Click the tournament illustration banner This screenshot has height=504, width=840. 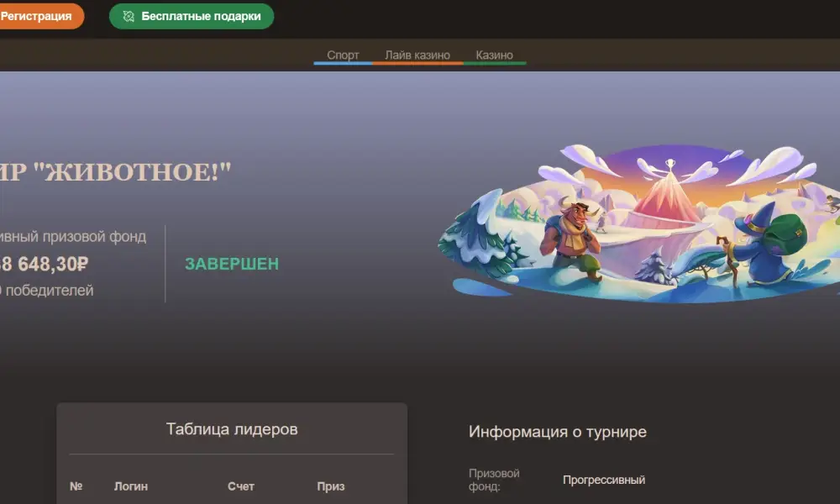(x=638, y=223)
